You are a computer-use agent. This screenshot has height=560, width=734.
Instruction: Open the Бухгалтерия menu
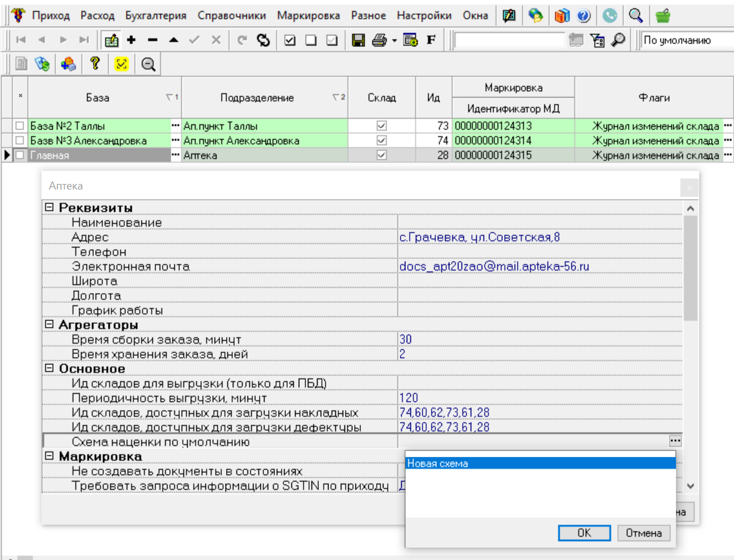156,15
